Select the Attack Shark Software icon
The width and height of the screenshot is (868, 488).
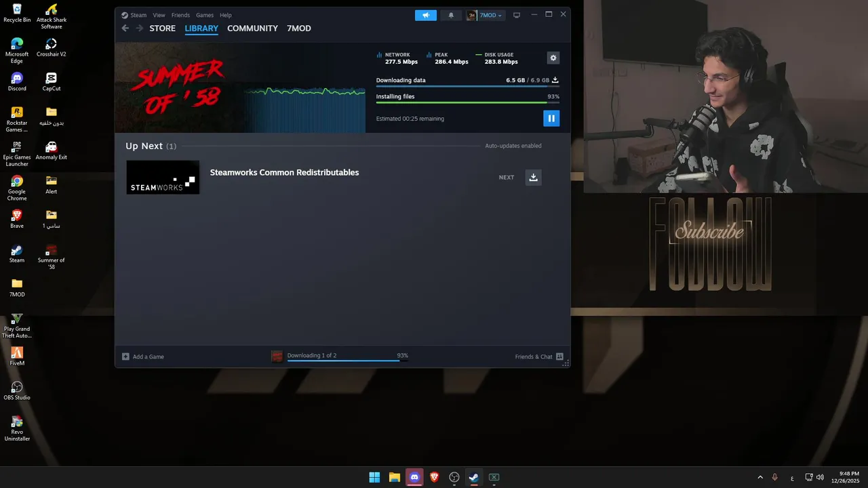pos(52,16)
